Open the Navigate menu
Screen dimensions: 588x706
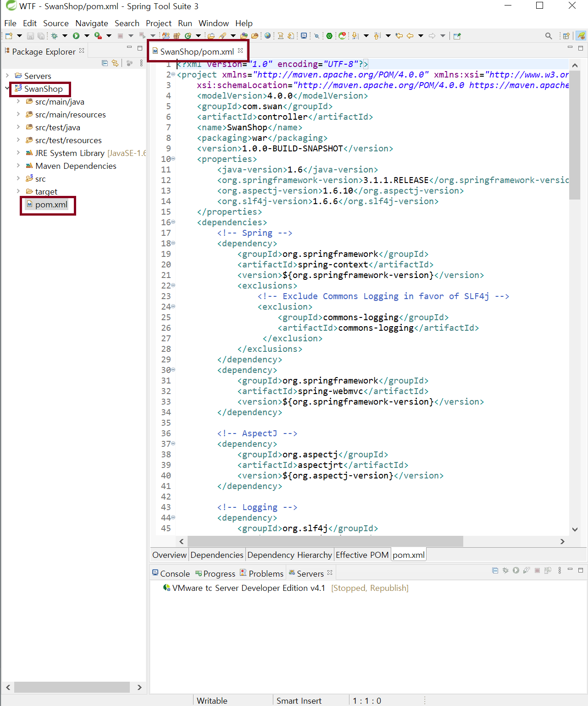92,23
